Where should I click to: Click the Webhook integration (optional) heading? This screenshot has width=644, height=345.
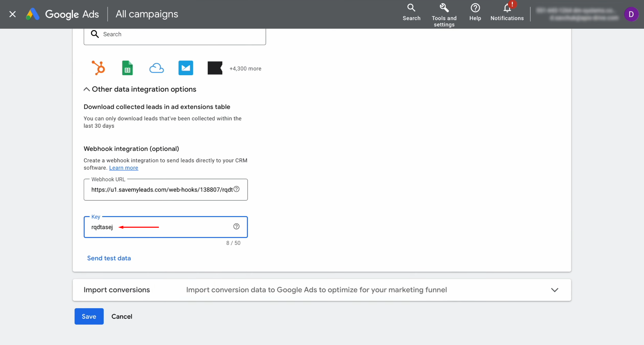[x=131, y=149]
